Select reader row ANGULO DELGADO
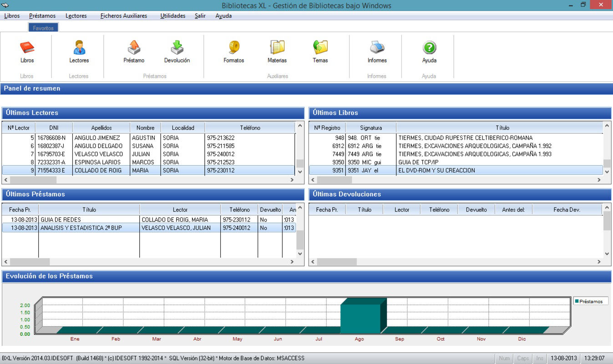The width and height of the screenshot is (613, 364). coord(149,146)
